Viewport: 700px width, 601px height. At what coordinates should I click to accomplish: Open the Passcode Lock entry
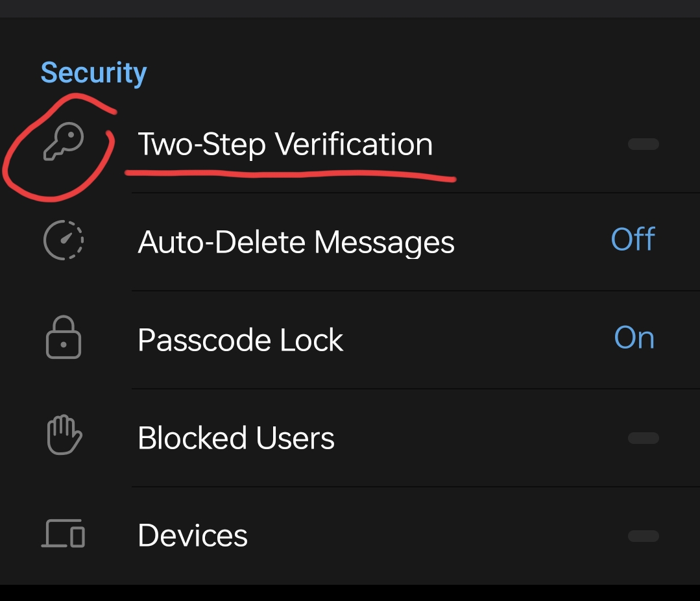[x=240, y=340]
